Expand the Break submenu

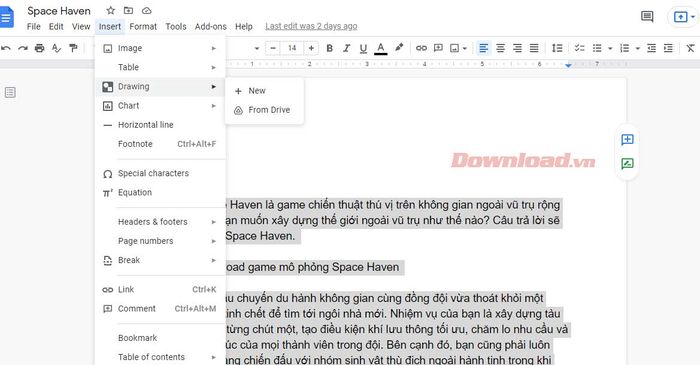click(160, 260)
